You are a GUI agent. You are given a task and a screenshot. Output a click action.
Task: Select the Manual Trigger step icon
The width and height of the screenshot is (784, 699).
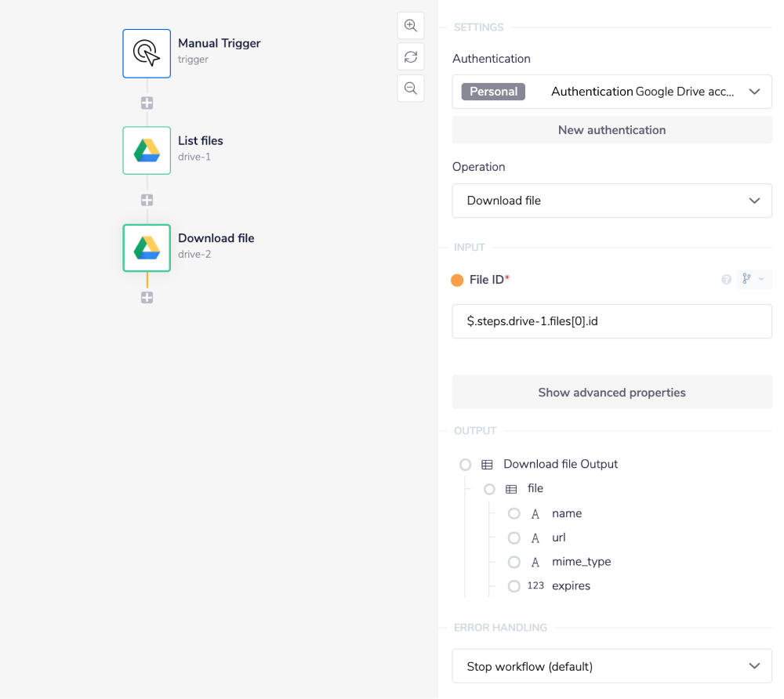(147, 53)
